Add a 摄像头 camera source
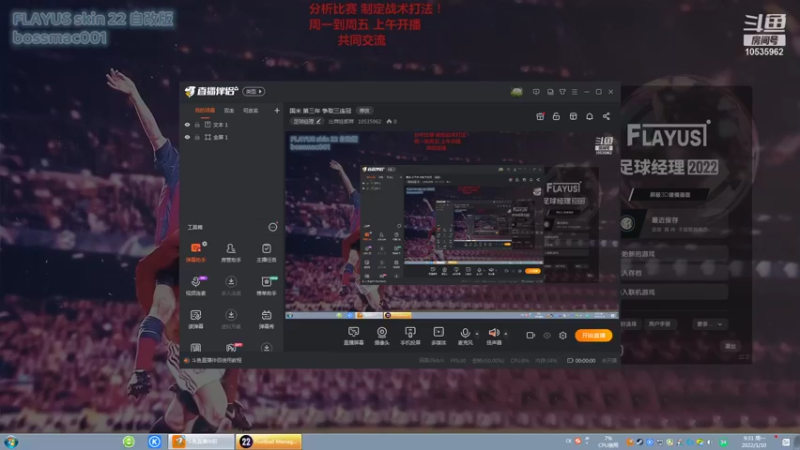Viewport: 800px width, 450px height. [382, 336]
